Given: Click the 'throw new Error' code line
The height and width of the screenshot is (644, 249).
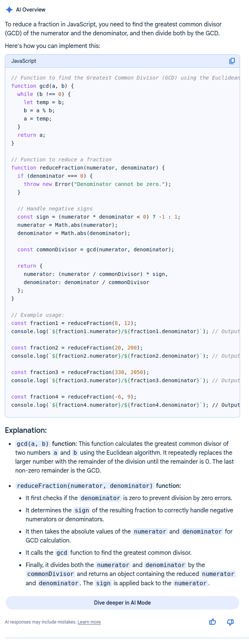Looking at the screenshot, I should (x=97, y=184).
